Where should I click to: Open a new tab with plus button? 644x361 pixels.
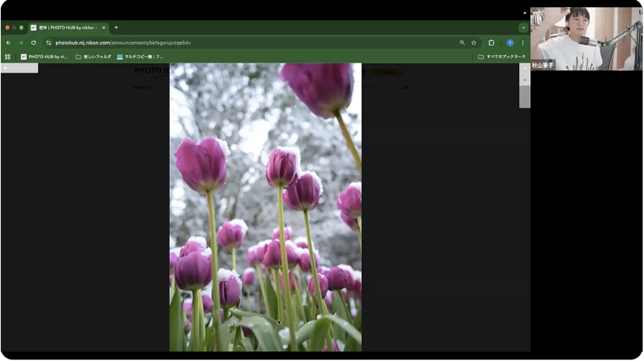pyautogui.click(x=116, y=28)
